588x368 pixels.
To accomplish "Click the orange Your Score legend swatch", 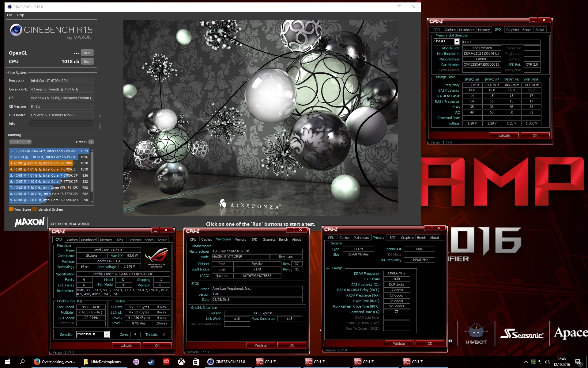I will tap(11, 209).
